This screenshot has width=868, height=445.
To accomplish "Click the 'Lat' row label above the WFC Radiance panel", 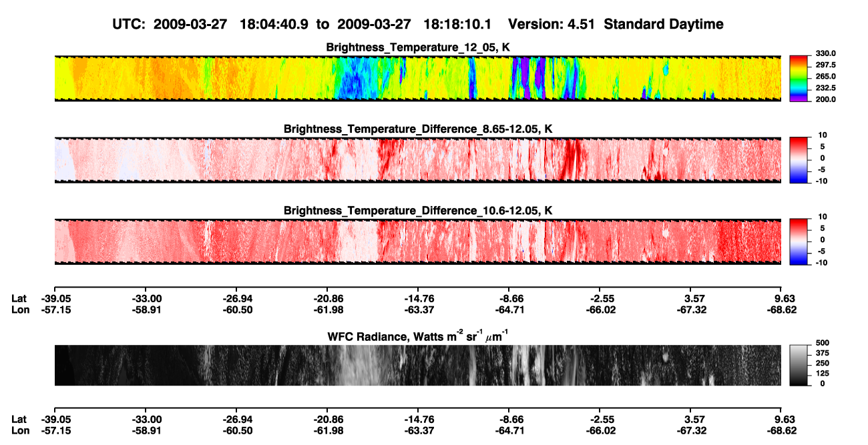I will (20, 299).
